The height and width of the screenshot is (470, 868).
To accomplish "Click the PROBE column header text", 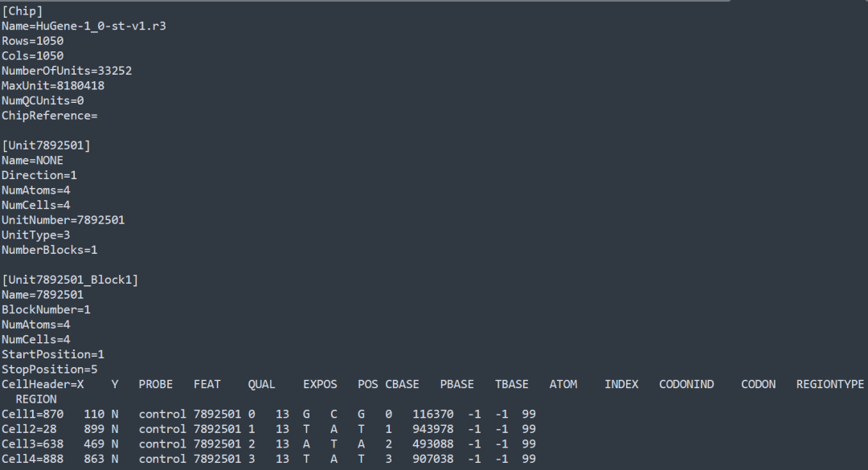I will [x=156, y=385].
